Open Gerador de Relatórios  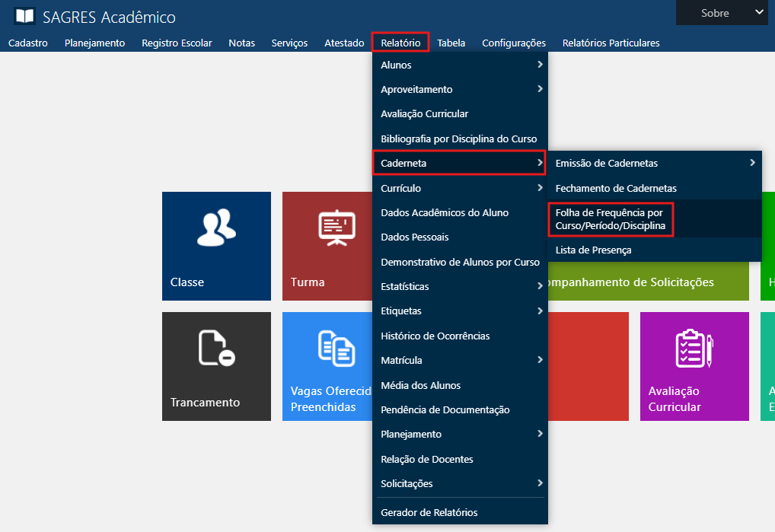(x=429, y=512)
